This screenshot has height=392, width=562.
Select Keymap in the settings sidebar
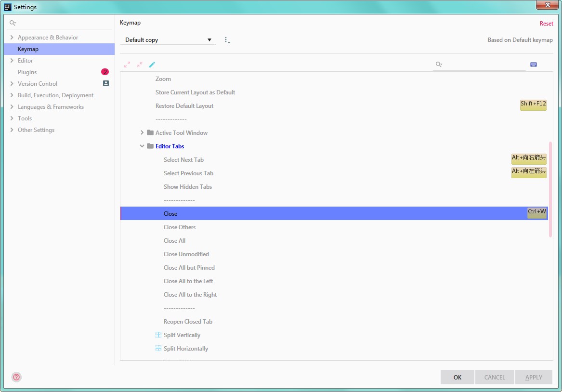tap(59, 49)
